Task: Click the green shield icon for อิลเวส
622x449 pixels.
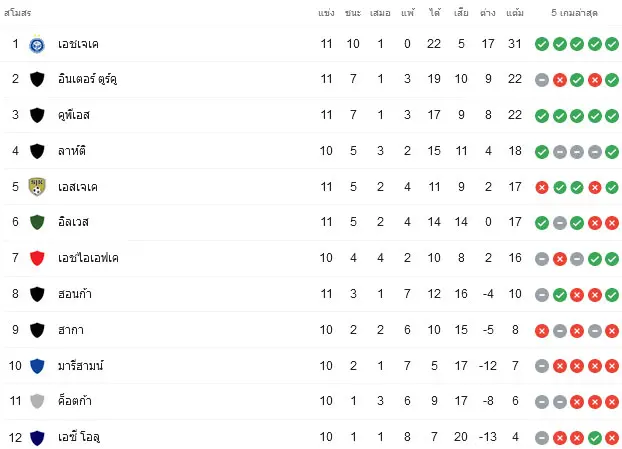Action: click(x=37, y=222)
